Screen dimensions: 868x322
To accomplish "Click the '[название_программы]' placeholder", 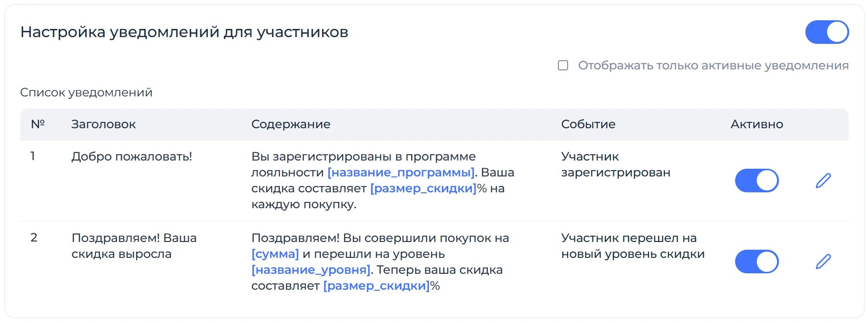I will click(401, 173).
